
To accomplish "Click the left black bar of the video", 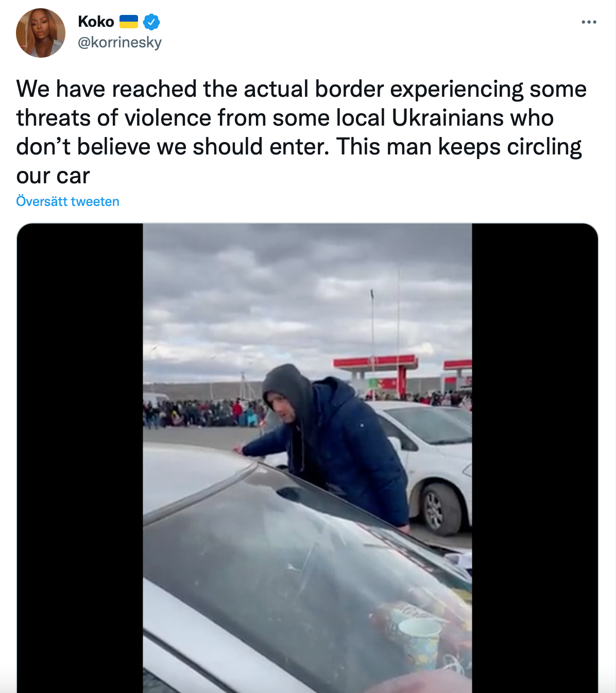I will (x=80, y=458).
